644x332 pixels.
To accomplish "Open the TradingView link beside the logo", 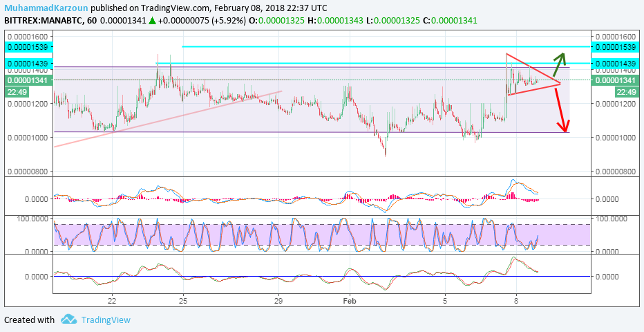I will tap(106, 320).
